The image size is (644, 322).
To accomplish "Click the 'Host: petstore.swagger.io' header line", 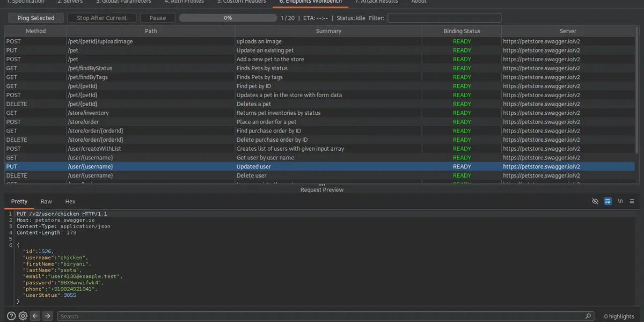I will pos(55,220).
